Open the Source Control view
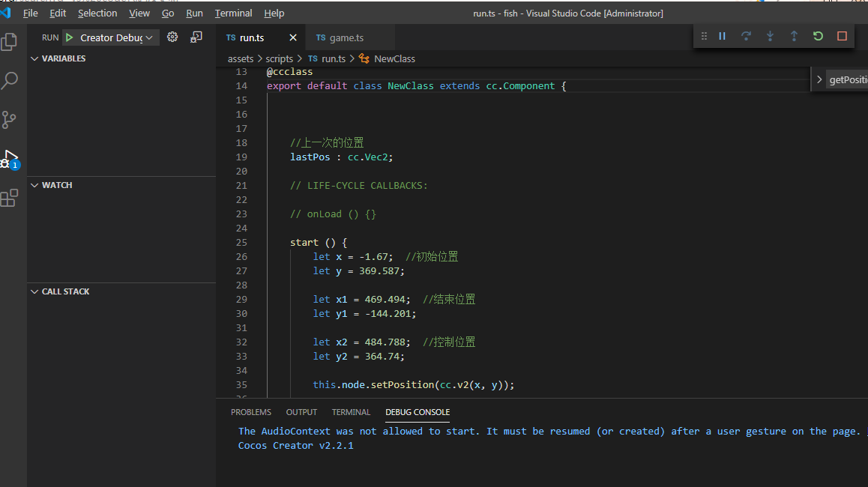 (x=10, y=120)
